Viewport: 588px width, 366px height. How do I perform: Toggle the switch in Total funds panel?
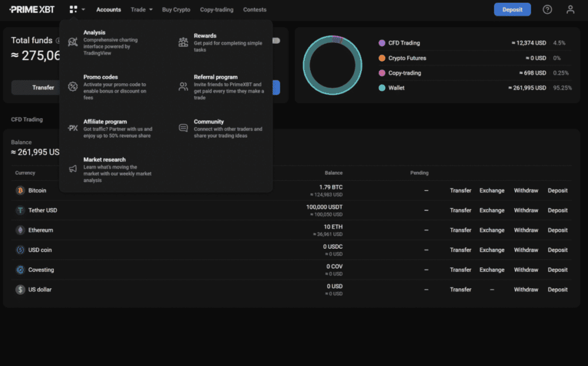pos(276,41)
